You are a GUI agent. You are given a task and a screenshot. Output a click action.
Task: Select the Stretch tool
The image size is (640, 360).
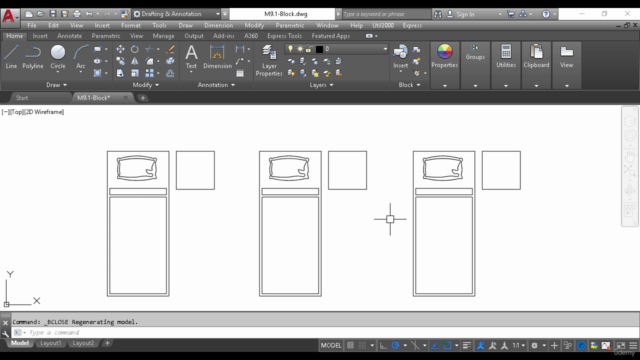pos(120,73)
